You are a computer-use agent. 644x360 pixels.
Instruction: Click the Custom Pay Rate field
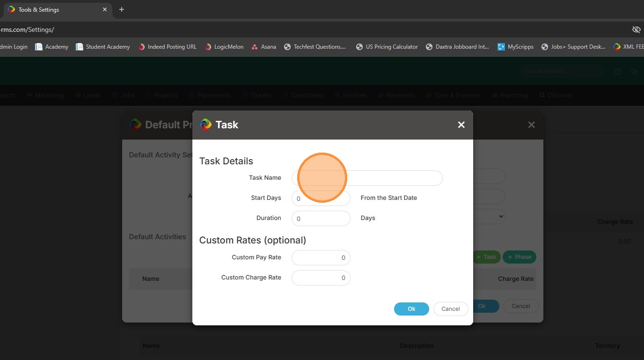(x=321, y=257)
